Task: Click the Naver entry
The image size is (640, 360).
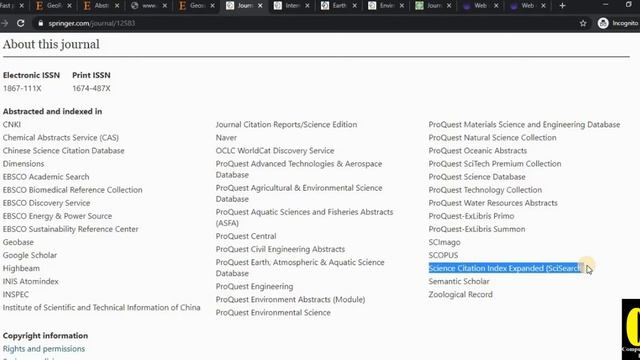Action: (226, 138)
